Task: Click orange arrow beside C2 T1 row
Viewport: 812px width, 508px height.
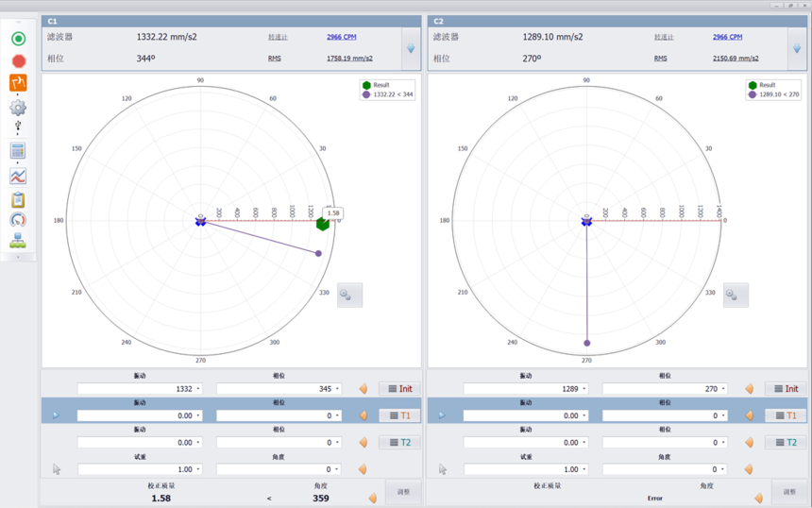Action: 750,415
